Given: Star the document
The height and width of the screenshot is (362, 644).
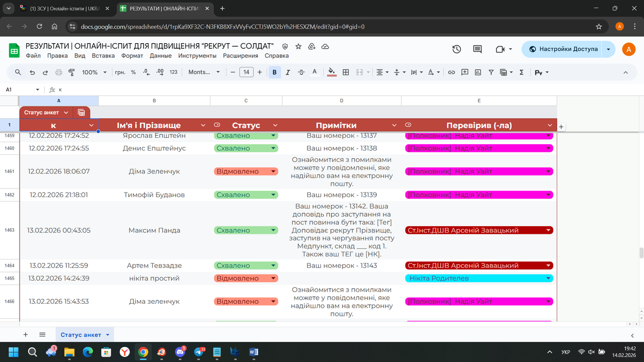Looking at the screenshot, I should 298,46.
